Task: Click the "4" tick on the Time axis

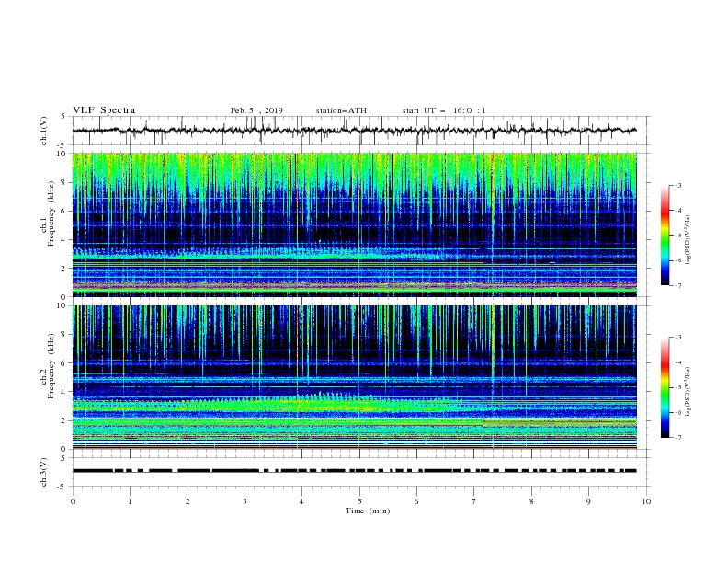Action: click(x=301, y=501)
